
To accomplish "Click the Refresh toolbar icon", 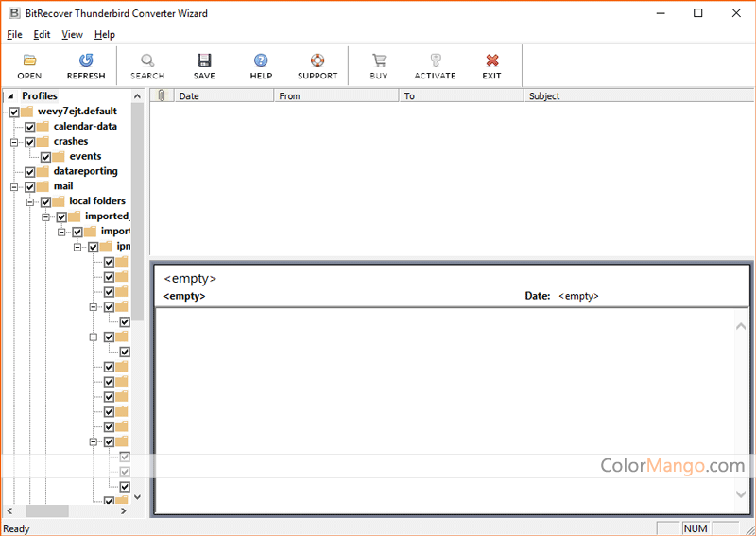I will [86, 61].
